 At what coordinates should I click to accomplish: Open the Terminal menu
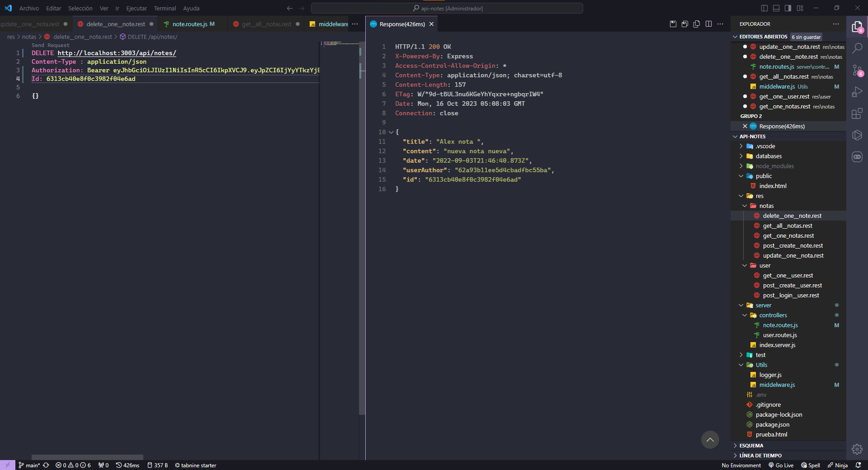[165, 8]
